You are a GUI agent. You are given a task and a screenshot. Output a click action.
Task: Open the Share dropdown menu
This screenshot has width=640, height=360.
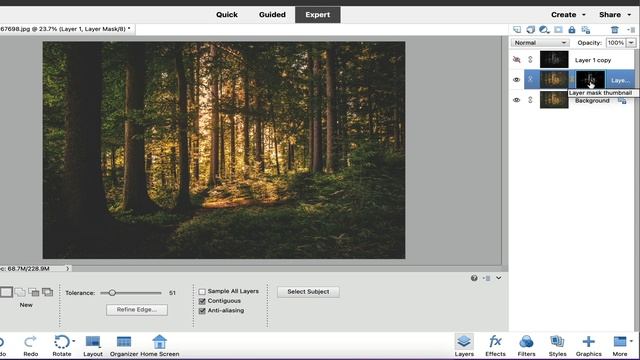[x=615, y=15]
